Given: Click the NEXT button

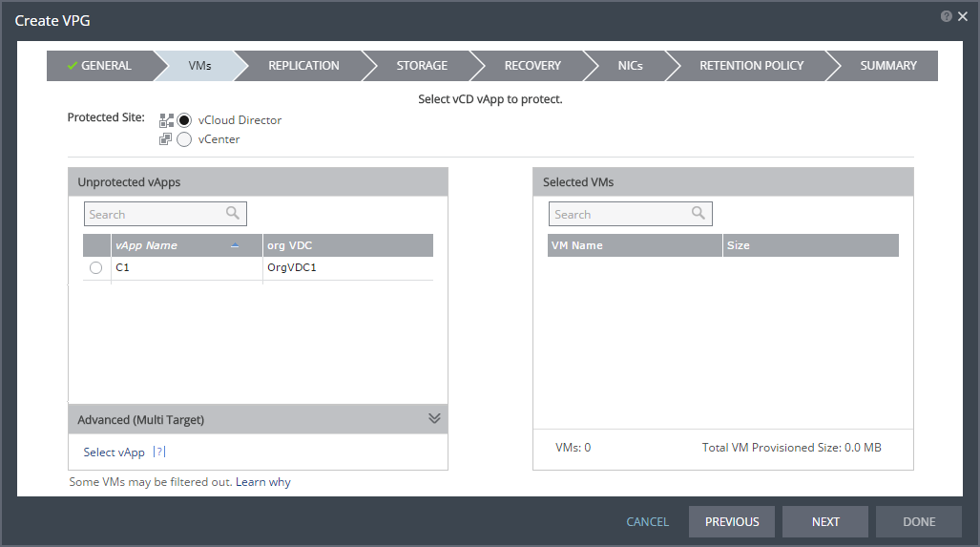Looking at the screenshot, I should click(x=825, y=522).
